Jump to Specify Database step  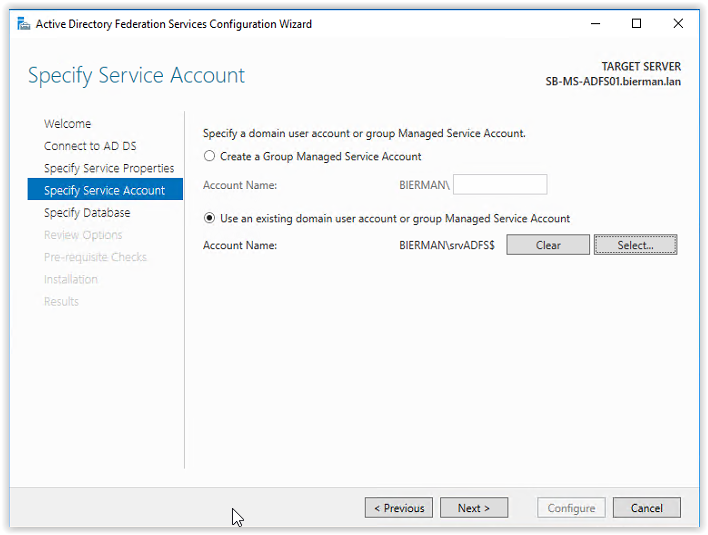(87, 213)
